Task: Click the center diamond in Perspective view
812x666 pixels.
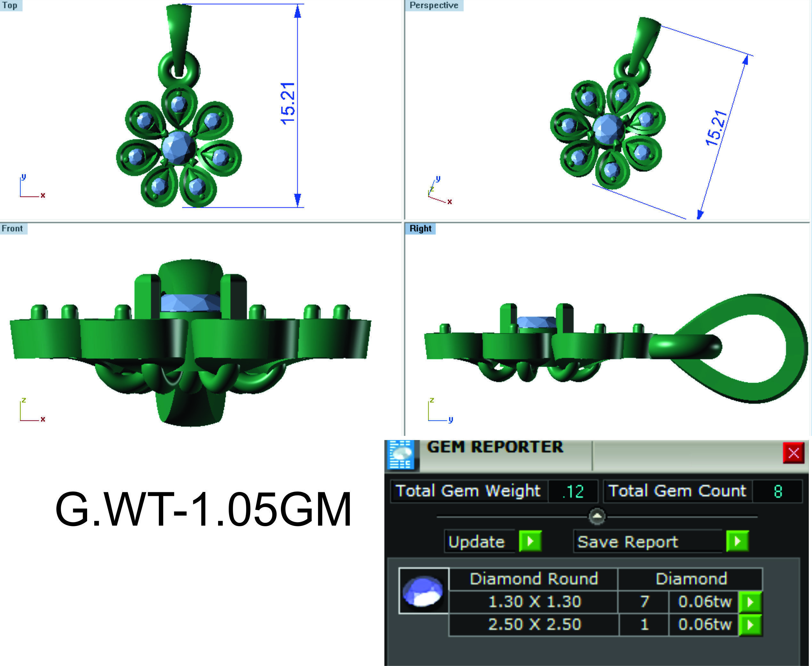Action: click(x=608, y=129)
